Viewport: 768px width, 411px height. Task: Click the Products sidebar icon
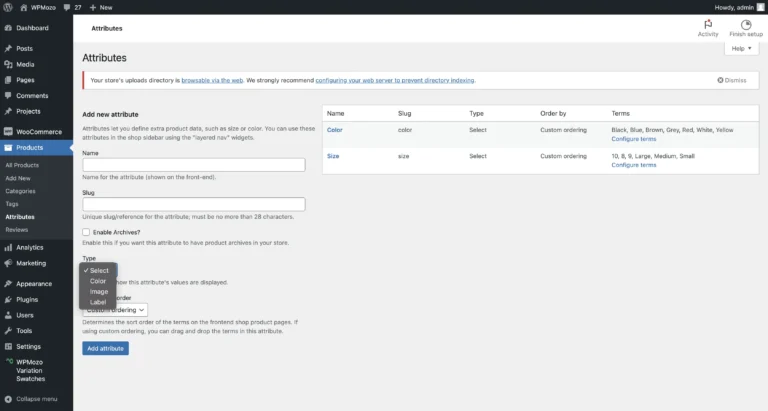pos(8,147)
